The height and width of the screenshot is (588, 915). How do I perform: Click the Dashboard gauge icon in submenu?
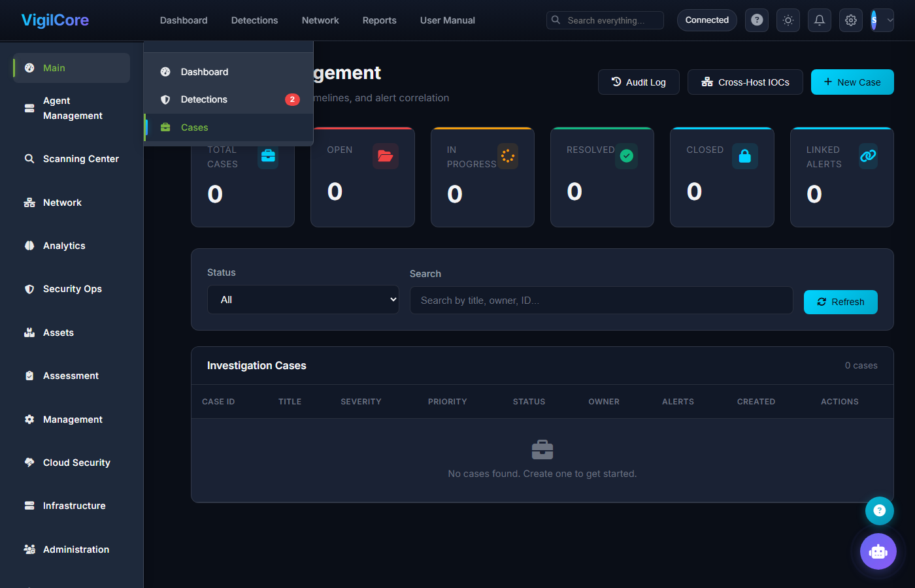click(165, 72)
